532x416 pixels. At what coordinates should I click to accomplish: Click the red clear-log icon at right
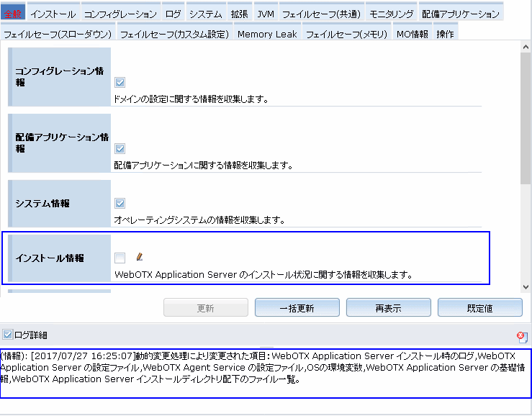tap(522, 336)
